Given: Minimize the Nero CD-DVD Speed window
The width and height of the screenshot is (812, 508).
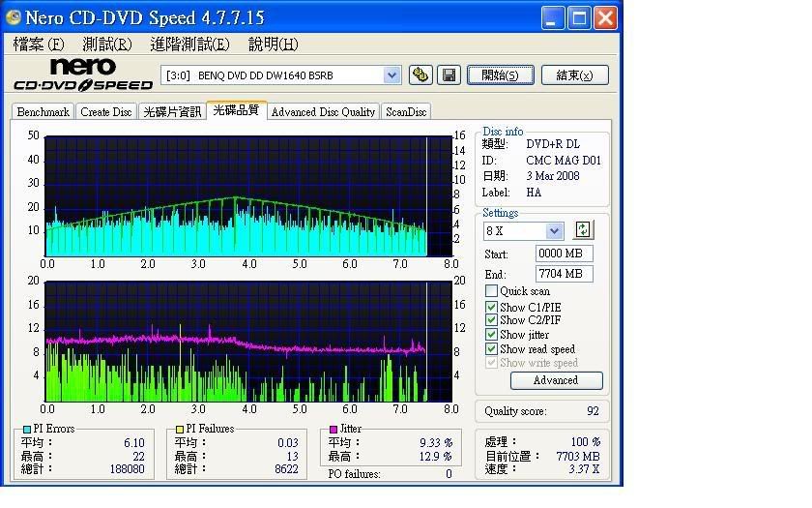Looking at the screenshot, I should 552,18.
